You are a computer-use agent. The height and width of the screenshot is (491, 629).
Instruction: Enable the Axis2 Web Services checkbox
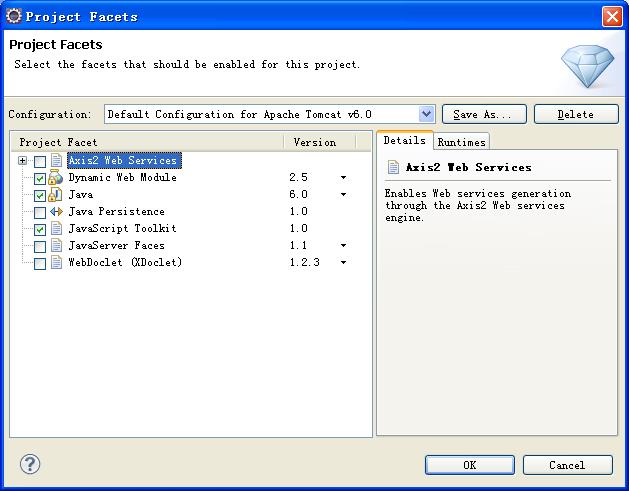tap(40, 162)
